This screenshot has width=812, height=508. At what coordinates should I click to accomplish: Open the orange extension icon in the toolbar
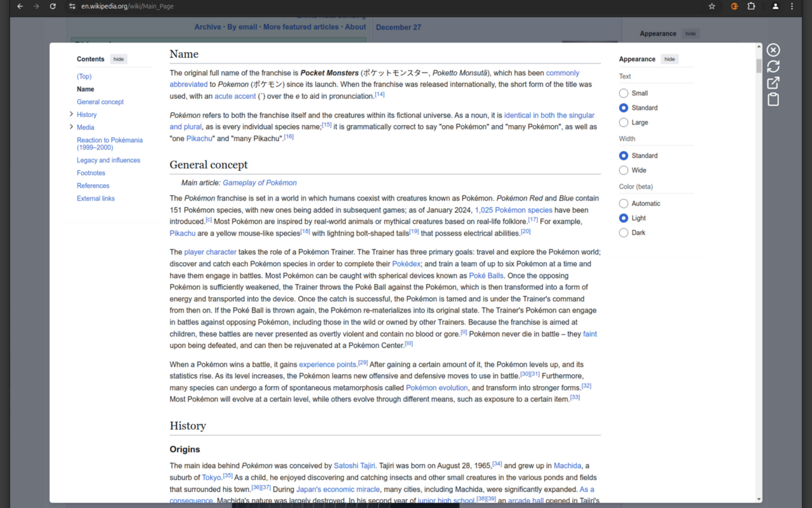tap(735, 6)
